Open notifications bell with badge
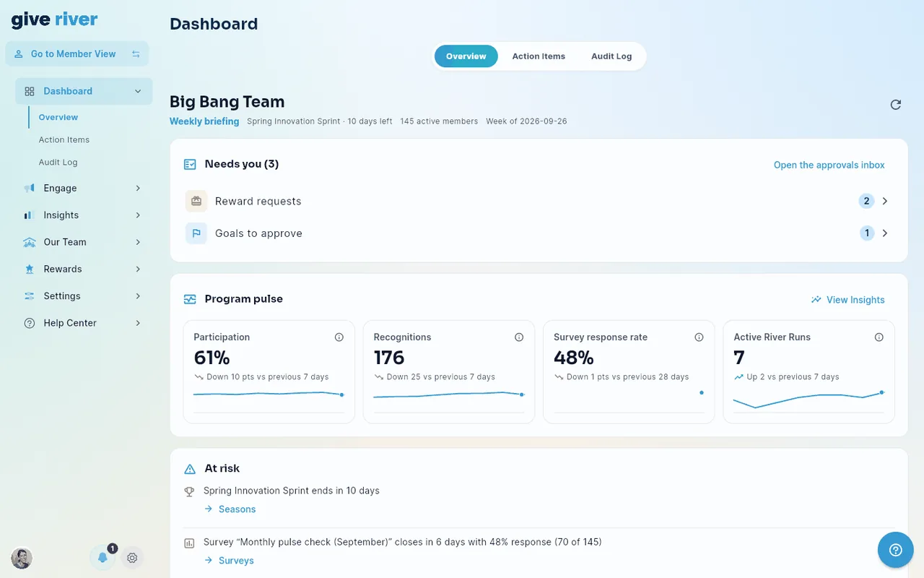The height and width of the screenshot is (578, 924). coord(103,557)
